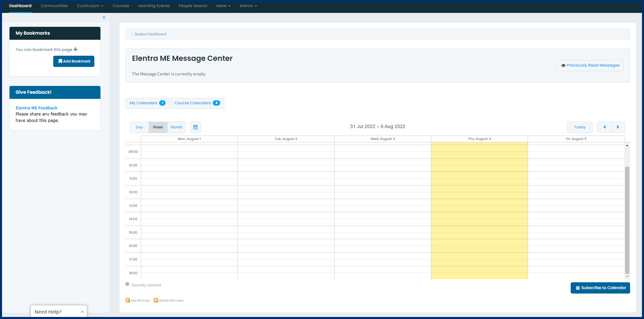Click Subscribe to Calendar button
644x319 pixels.
[x=600, y=288]
